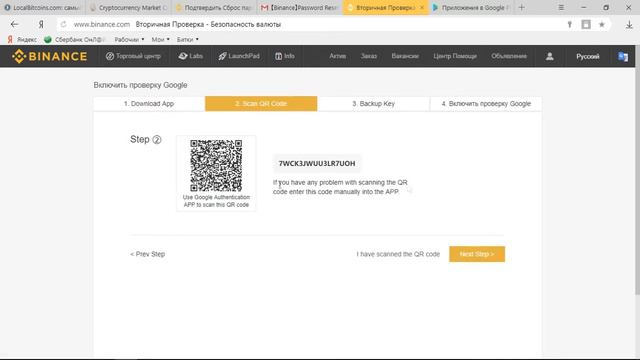This screenshot has width=640, height=360.
Task: Switch to the Приложения в Google browser tab
Action: 471,7
